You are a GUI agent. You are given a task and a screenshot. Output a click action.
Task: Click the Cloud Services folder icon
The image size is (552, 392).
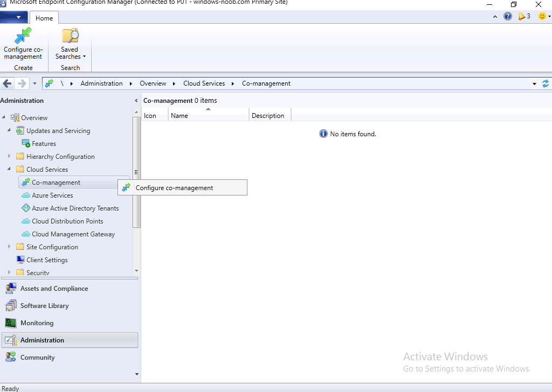(20, 169)
